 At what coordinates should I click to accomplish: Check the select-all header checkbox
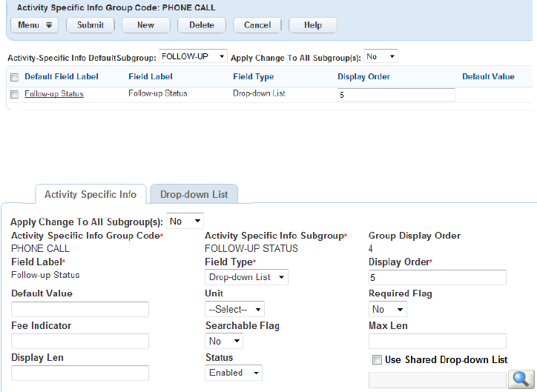[14, 77]
